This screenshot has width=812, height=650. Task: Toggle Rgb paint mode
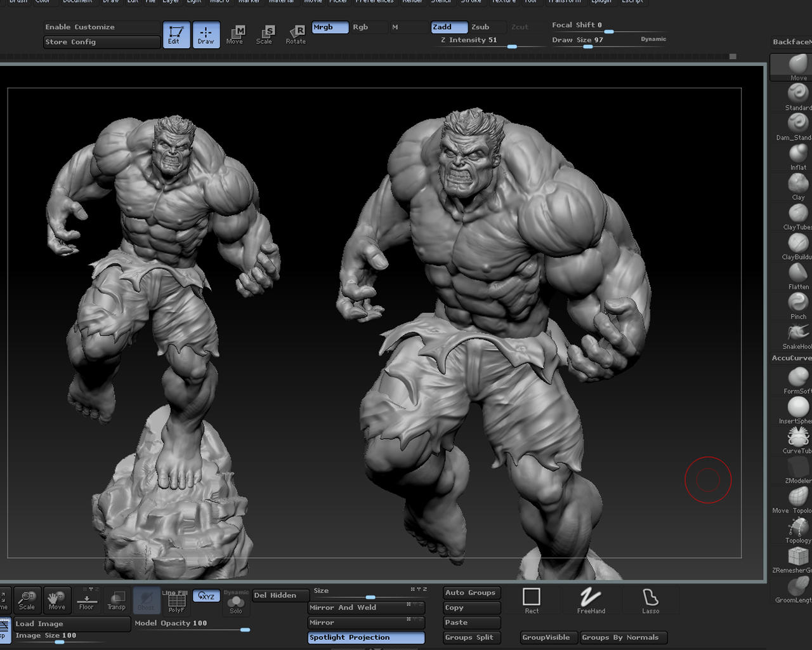point(368,27)
